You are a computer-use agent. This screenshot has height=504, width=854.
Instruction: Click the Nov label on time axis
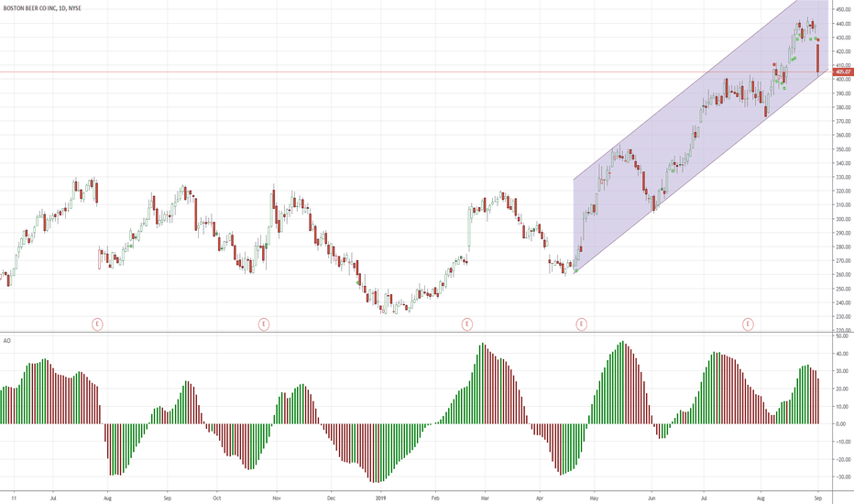click(276, 498)
